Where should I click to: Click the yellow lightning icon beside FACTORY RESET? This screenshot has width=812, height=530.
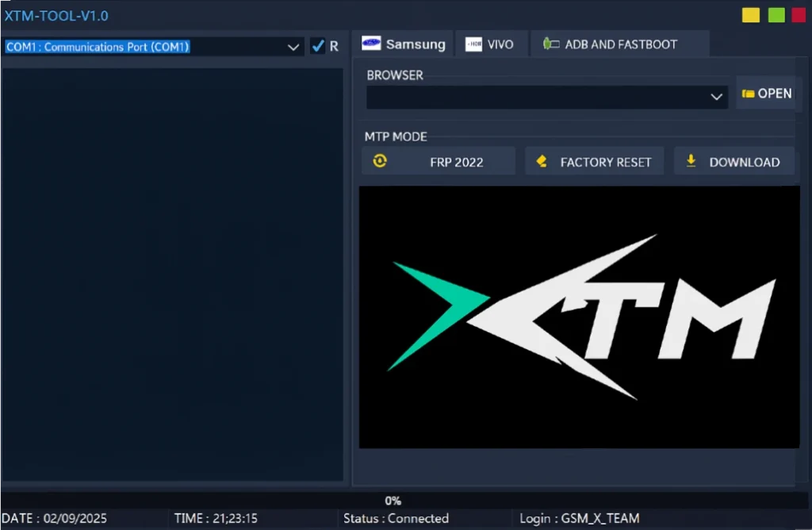[x=541, y=160]
